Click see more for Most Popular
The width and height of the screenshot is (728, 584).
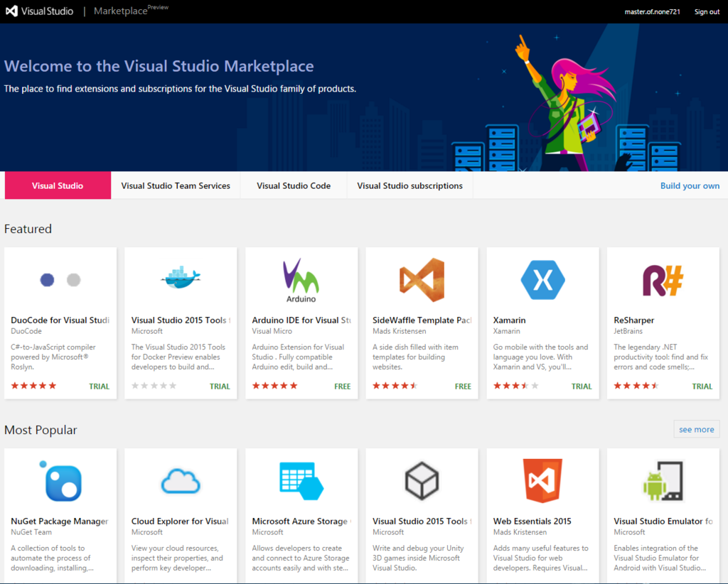[697, 430]
